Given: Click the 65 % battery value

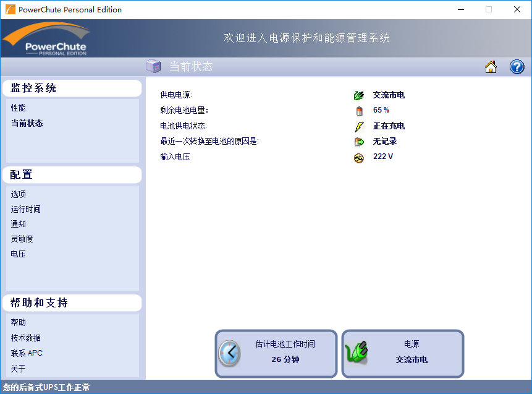Looking at the screenshot, I should 381,110.
